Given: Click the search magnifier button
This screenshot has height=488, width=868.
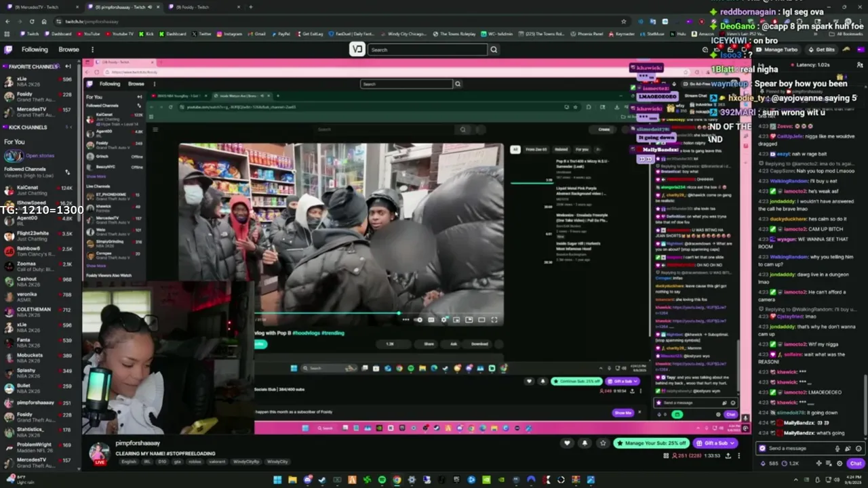Looking at the screenshot, I should [494, 49].
